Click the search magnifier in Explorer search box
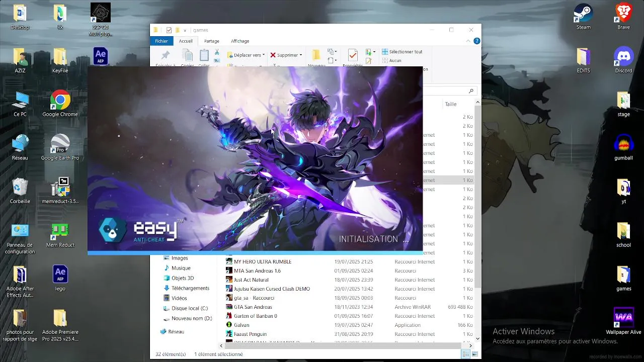The width and height of the screenshot is (644, 362). click(471, 91)
